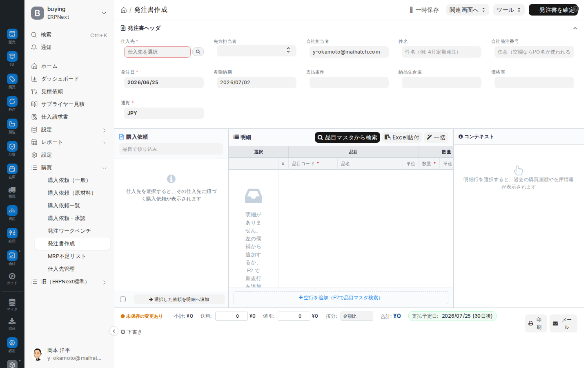Click the 一括 button
Screen dimensions: 588x368
click(436, 137)
